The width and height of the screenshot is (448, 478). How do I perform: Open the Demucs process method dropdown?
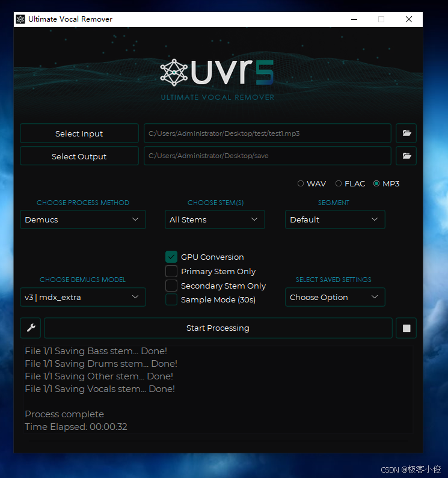click(83, 219)
